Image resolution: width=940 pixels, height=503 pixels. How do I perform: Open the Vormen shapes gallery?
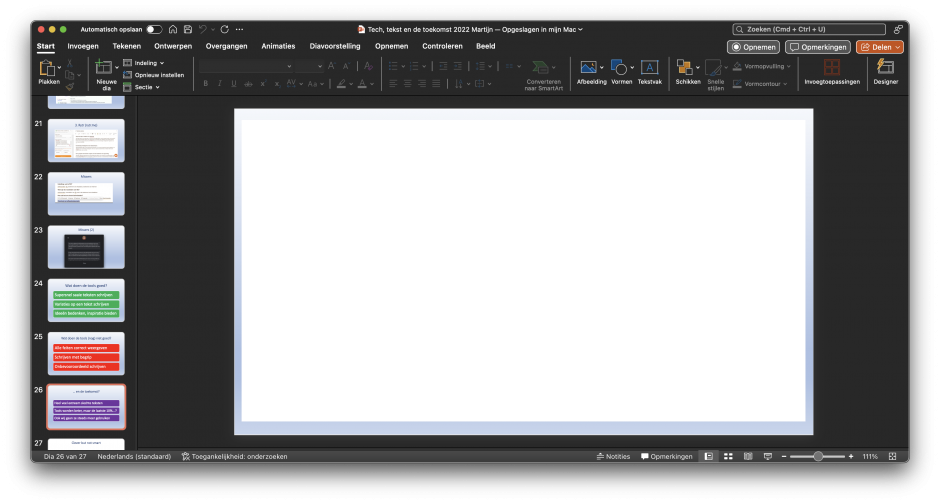tap(622, 73)
